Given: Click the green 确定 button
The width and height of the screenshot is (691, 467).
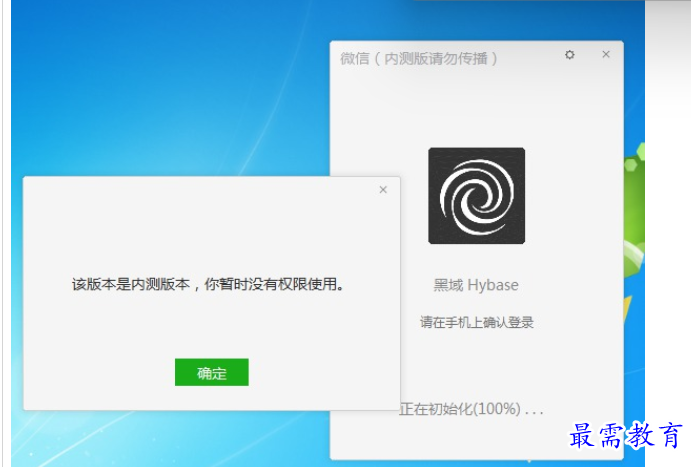Looking at the screenshot, I should click(x=212, y=372).
